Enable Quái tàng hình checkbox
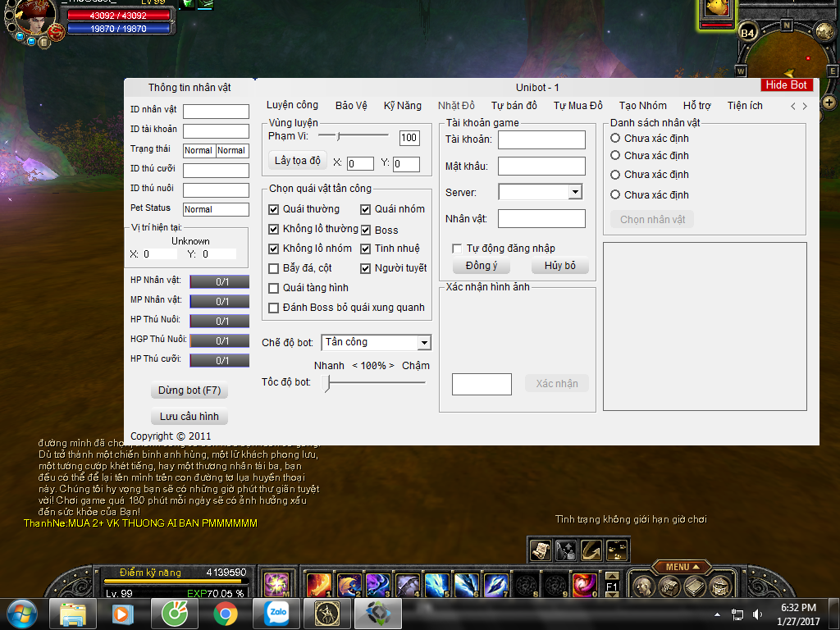The width and height of the screenshot is (840, 630). click(274, 288)
